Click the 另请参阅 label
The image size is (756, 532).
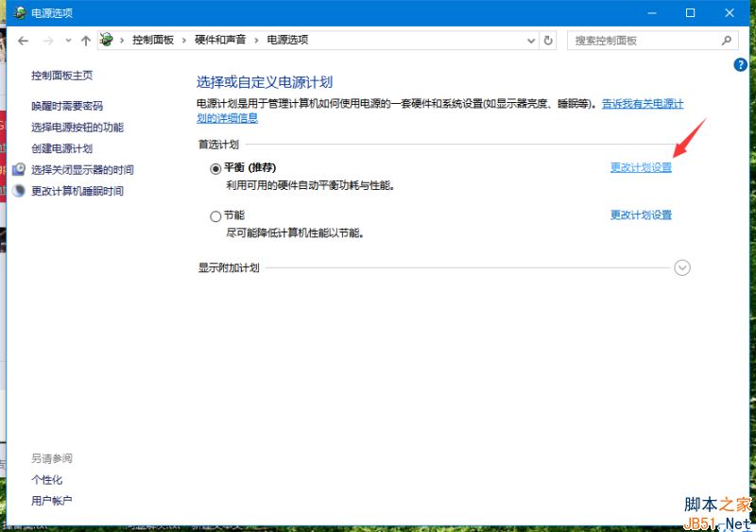[52, 458]
